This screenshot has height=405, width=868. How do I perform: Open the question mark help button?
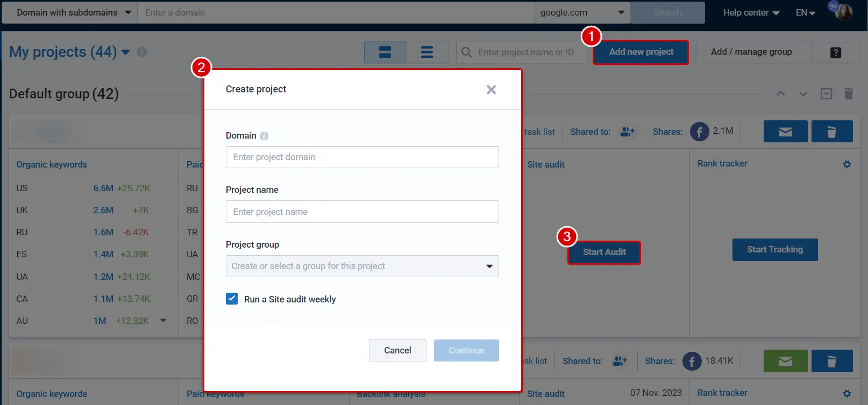[x=836, y=52]
